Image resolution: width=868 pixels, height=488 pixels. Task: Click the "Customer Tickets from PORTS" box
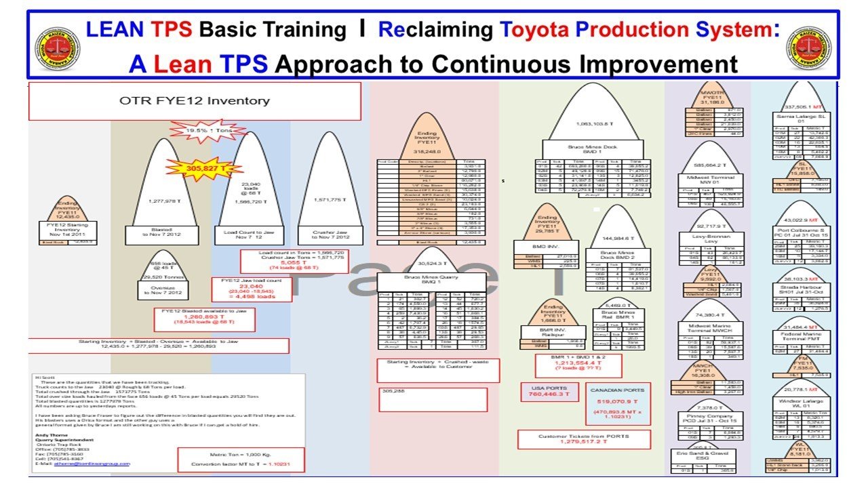click(x=583, y=440)
